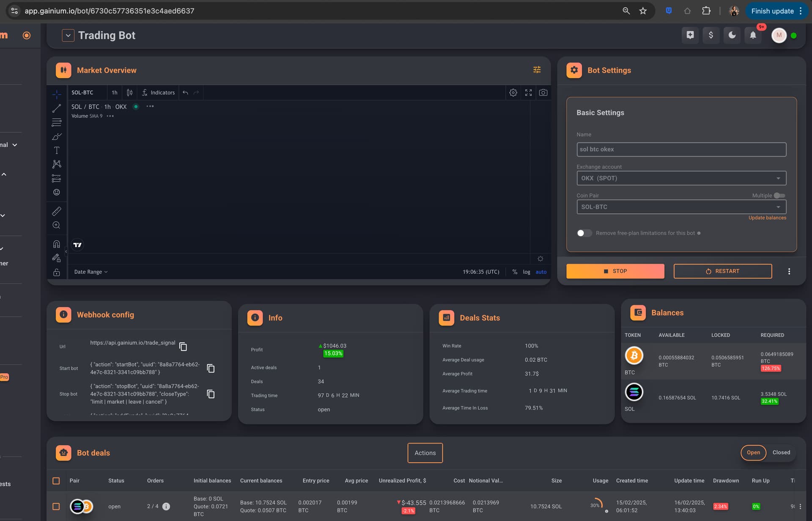The image size is (812, 521).
Task: Copy the webhook Url to clipboard
Action: click(x=183, y=347)
